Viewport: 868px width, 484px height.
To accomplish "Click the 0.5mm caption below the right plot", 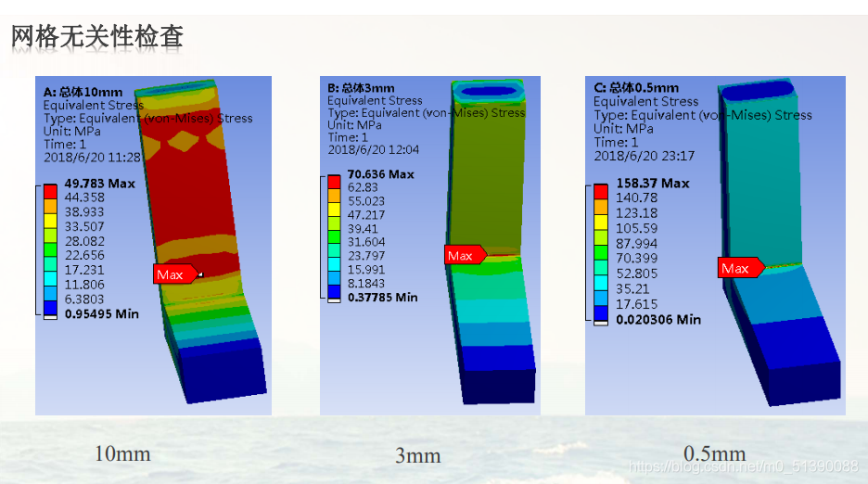I will coord(714,453).
